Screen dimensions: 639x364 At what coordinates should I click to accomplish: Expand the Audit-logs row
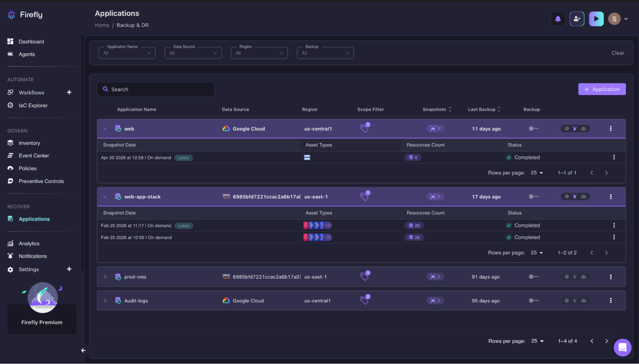pyautogui.click(x=105, y=301)
